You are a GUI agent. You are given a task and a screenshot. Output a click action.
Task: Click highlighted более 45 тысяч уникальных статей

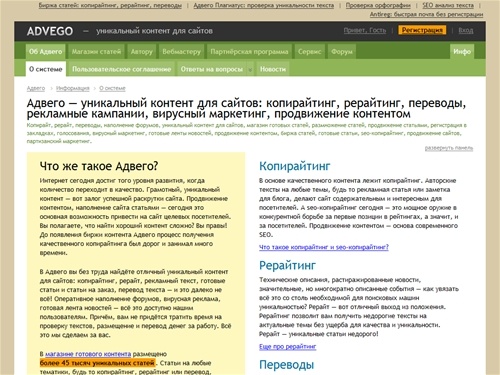[97, 363]
